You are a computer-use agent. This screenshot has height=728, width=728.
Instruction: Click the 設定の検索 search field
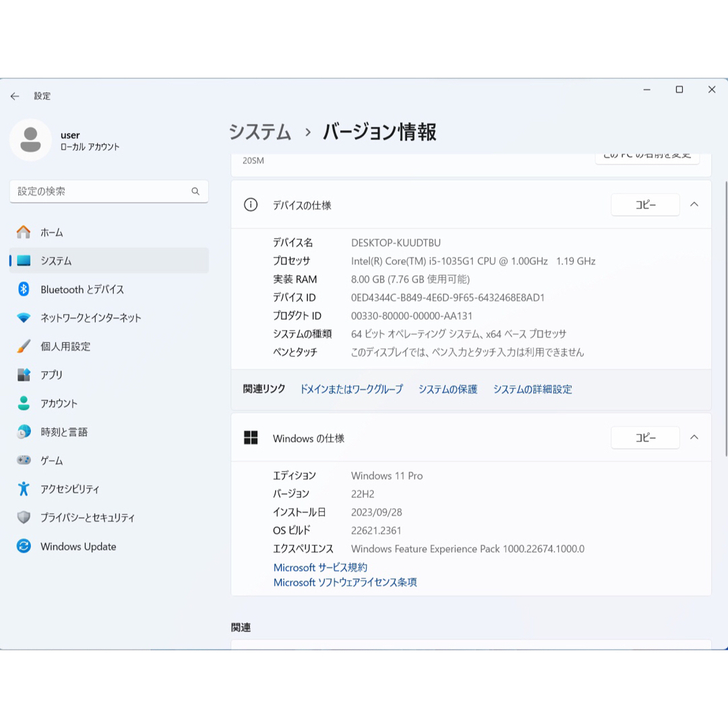(x=109, y=191)
